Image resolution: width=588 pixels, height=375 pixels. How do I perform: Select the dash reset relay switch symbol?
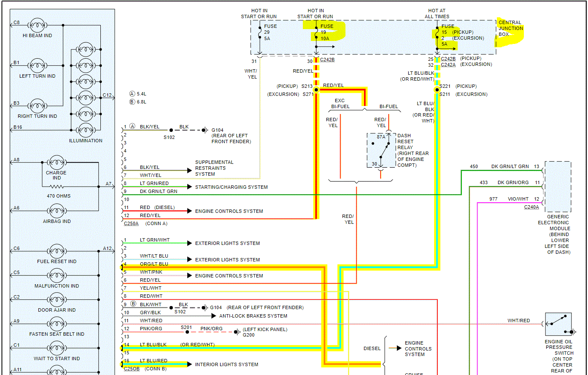[x=381, y=151]
